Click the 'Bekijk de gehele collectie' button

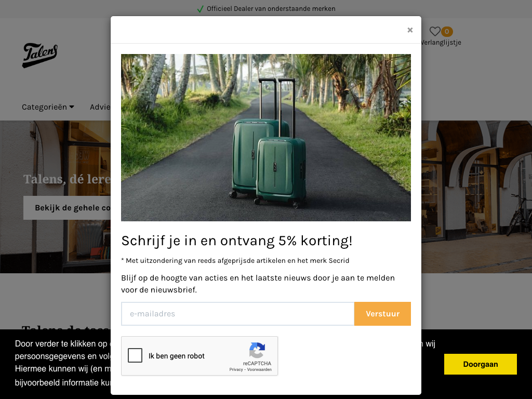click(x=67, y=208)
